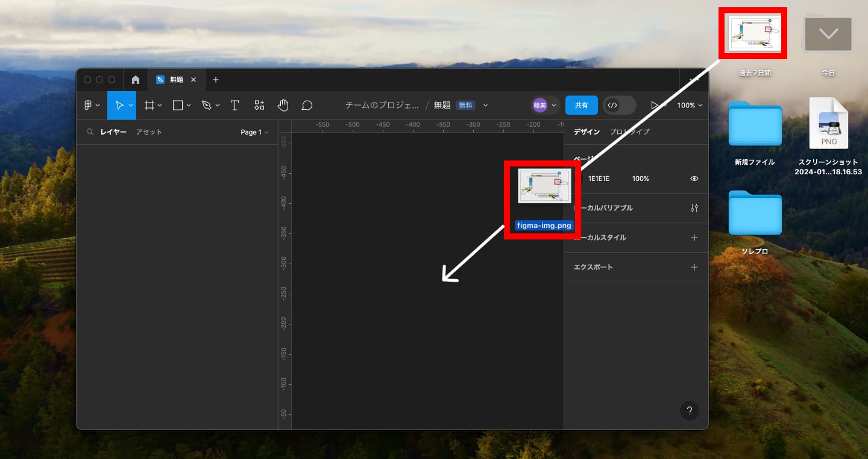Screen dimensions: 868x459
Task: Open the file name options chevron
Action: pos(486,106)
